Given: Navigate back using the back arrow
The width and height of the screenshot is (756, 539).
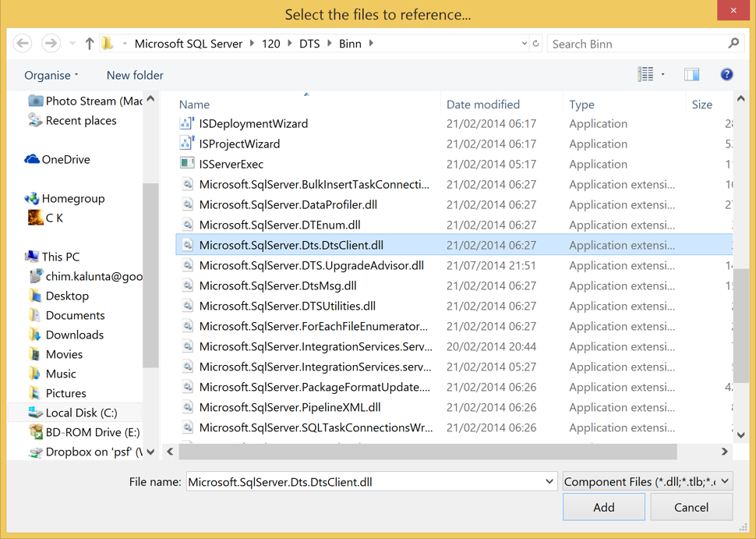Looking at the screenshot, I should [x=23, y=43].
